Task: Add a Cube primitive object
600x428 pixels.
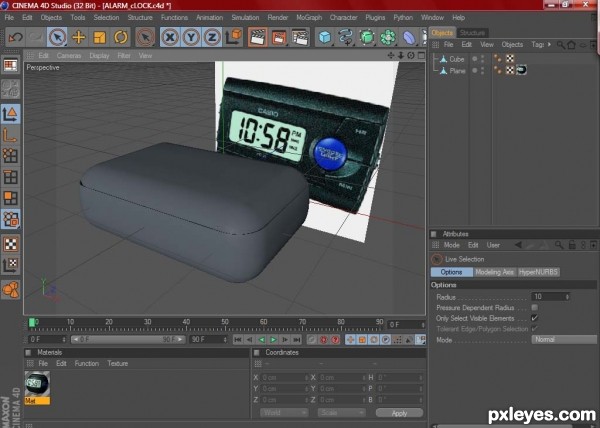Action: [324, 37]
